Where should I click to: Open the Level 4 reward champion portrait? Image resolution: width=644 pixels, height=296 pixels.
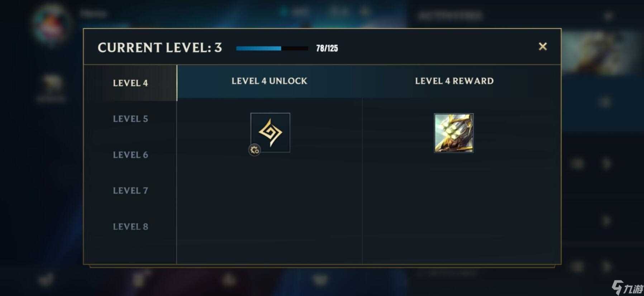[x=454, y=133]
